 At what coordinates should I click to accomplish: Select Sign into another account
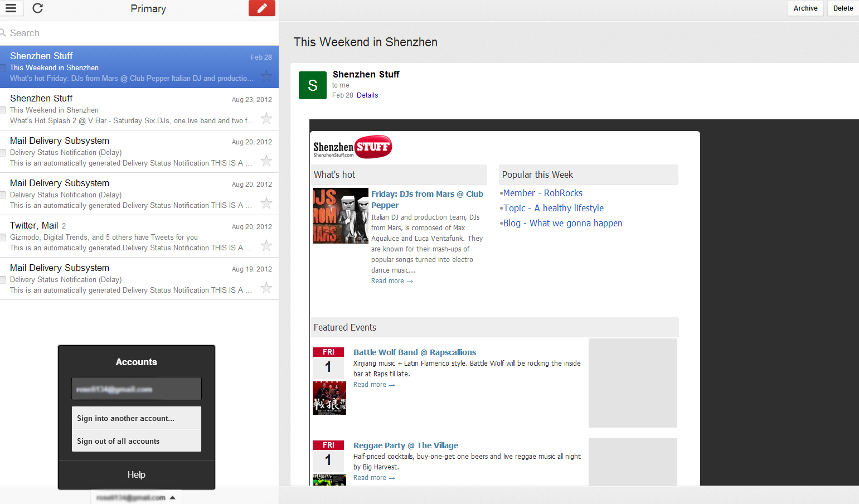click(137, 418)
